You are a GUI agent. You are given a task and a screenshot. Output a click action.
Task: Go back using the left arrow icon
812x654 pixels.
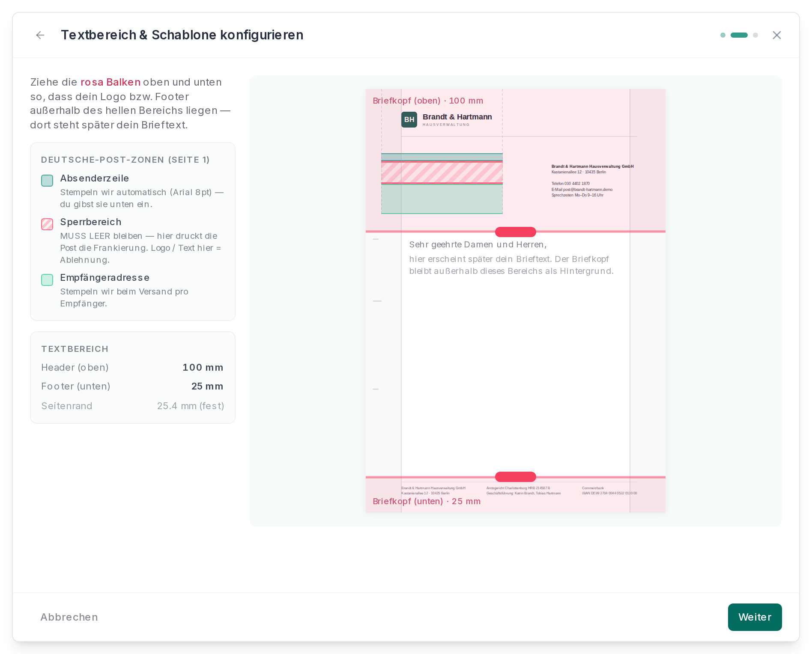[40, 35]
